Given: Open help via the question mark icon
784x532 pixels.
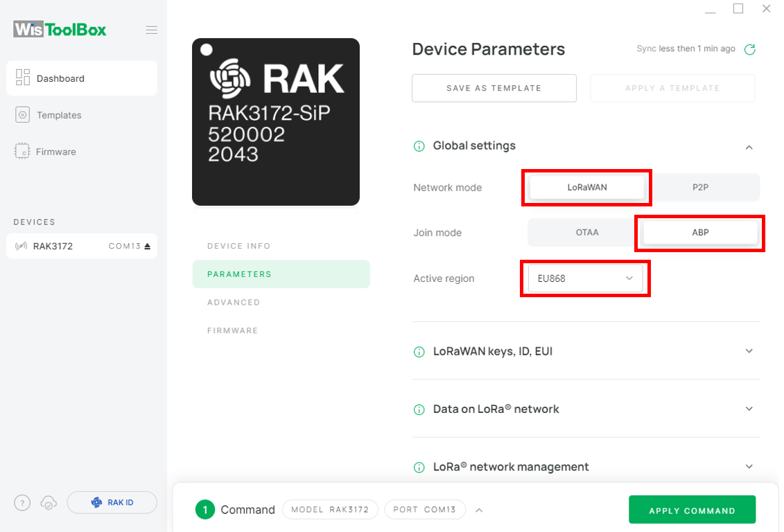Looking at the screenshot, I should 22,502.
